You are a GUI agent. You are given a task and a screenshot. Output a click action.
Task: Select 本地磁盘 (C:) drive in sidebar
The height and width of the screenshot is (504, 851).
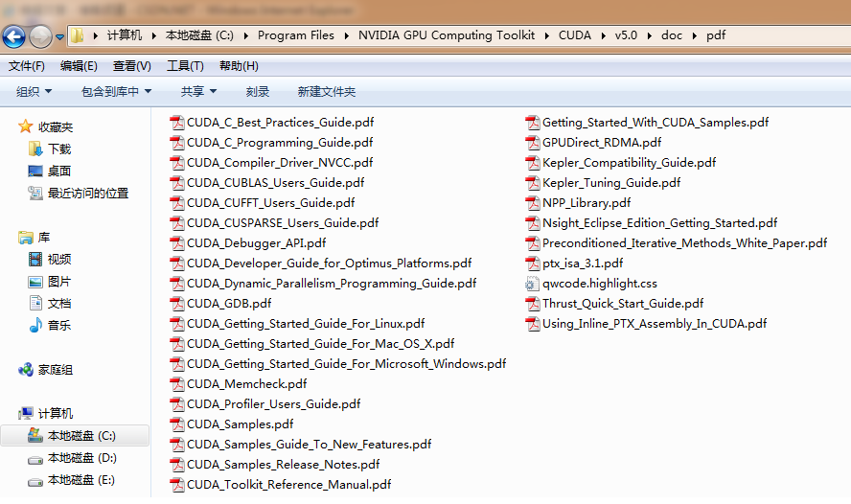tap(75, 436)
